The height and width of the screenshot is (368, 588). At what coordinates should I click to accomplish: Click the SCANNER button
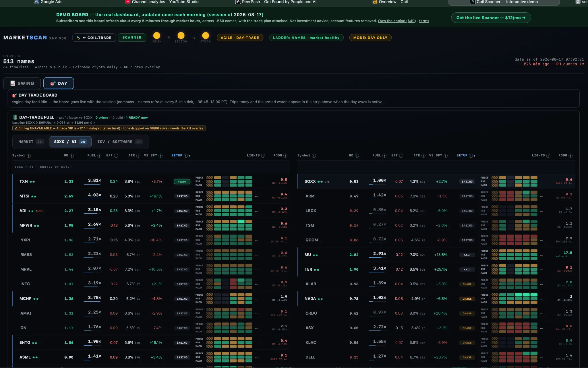(132, 38)
